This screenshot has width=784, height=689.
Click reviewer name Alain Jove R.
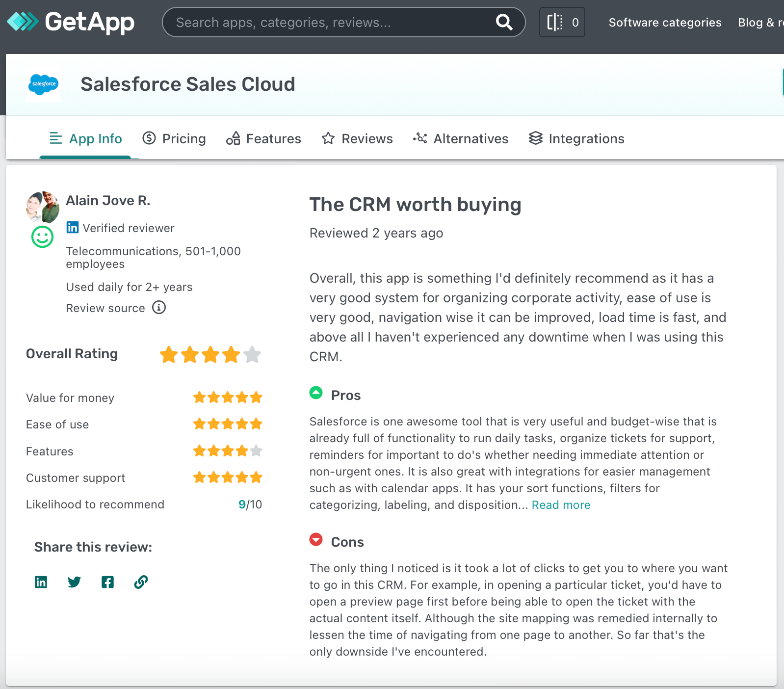[108, 201]
